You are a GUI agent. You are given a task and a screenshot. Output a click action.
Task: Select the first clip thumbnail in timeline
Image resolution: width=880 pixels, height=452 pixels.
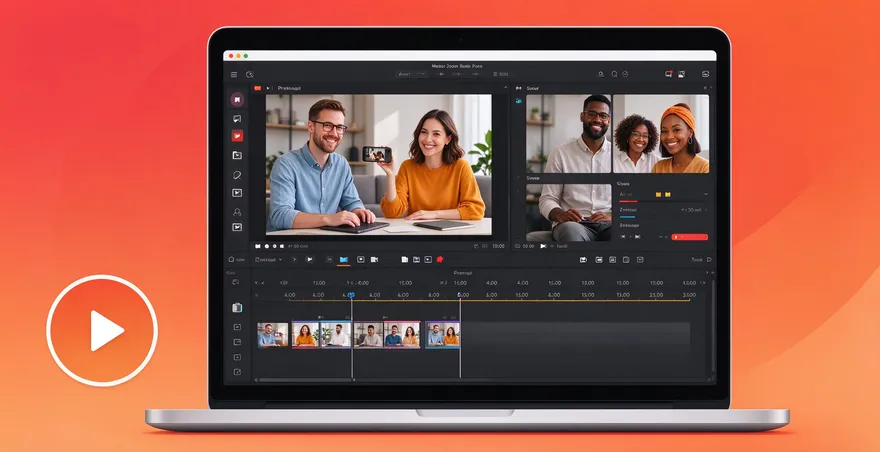point(273,335)
